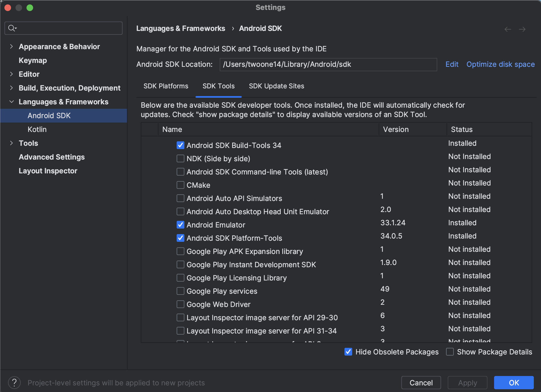
Task: Check Google Play services package
Action: [x=180, y=291]
